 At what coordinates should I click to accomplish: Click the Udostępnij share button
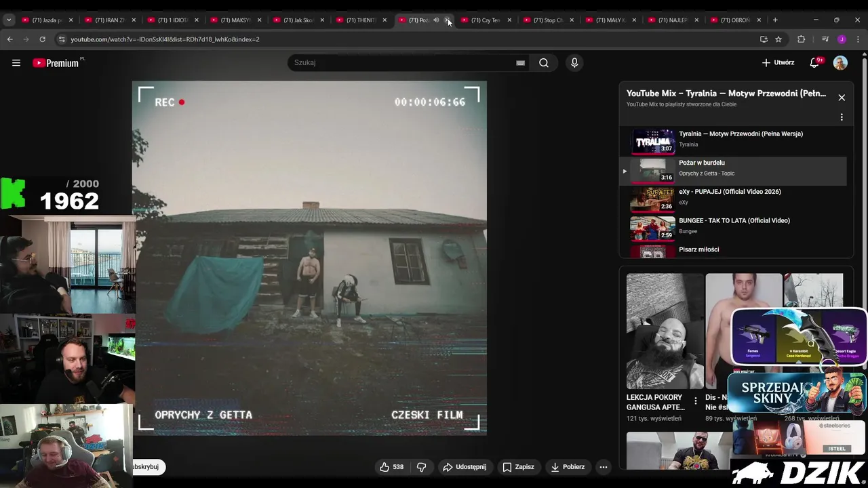[x=465, y=467]
